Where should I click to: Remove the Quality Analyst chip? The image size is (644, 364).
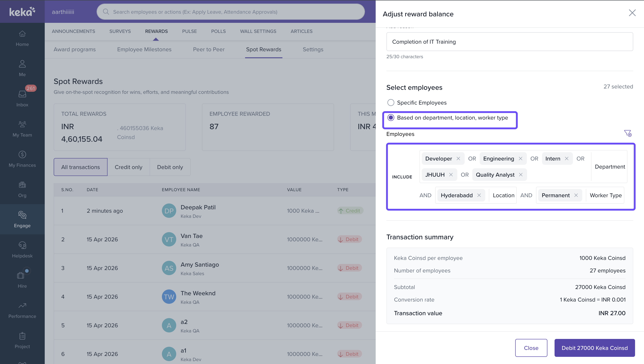pyautogui.click(x=521, y=174)
